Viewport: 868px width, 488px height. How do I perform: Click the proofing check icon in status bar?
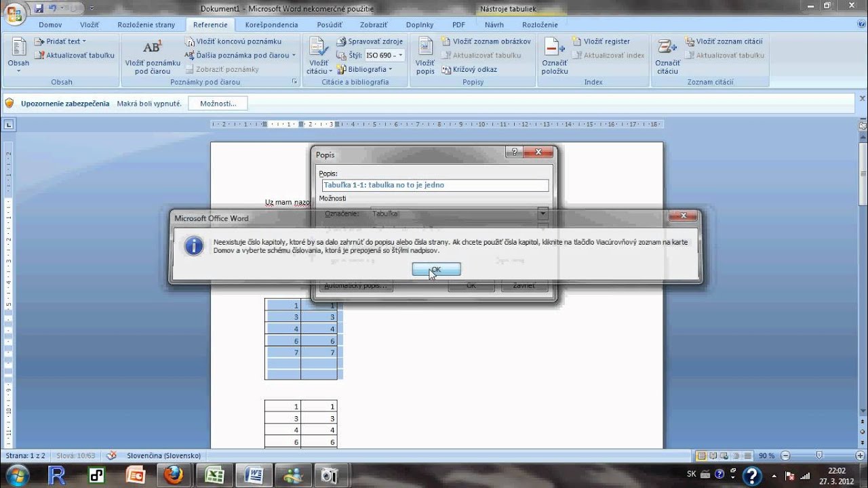tap(111, 455)
